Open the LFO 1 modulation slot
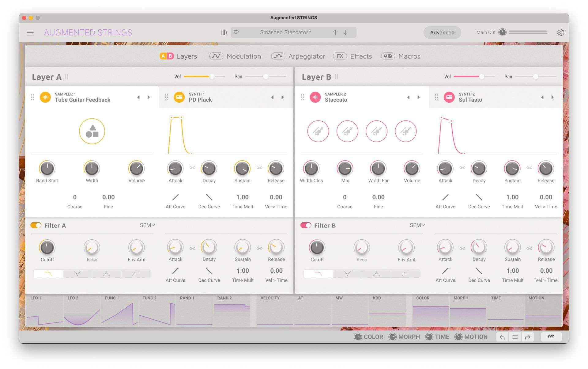Viewport: 588px width, 369px height. click(45, 310)
